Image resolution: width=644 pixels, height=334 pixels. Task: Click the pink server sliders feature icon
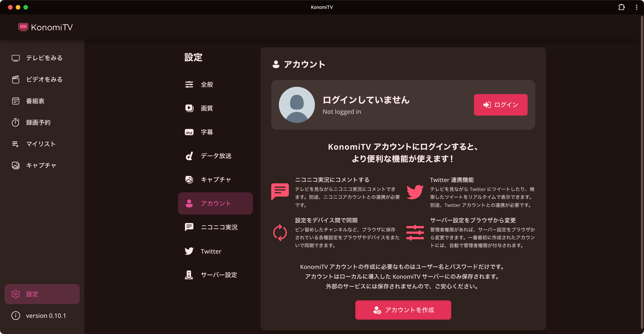point(415,233)
